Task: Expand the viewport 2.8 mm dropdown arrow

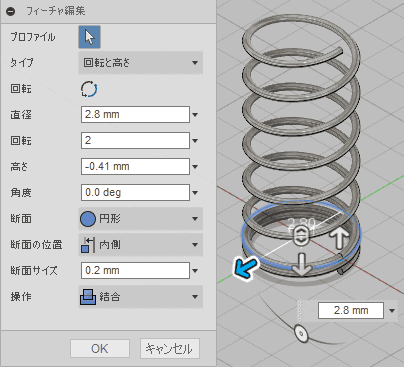Action: 392,311
